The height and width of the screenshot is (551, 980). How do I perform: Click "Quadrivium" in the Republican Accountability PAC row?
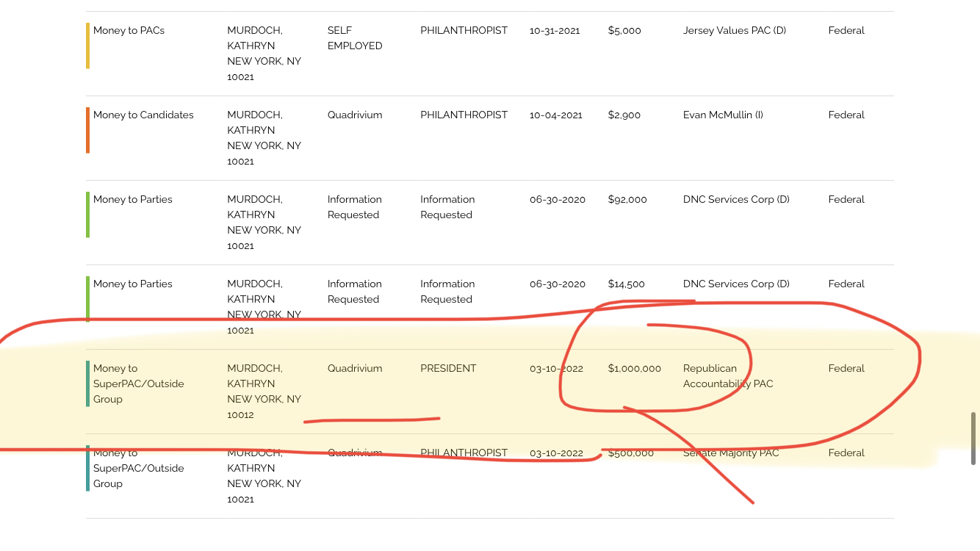355,369
